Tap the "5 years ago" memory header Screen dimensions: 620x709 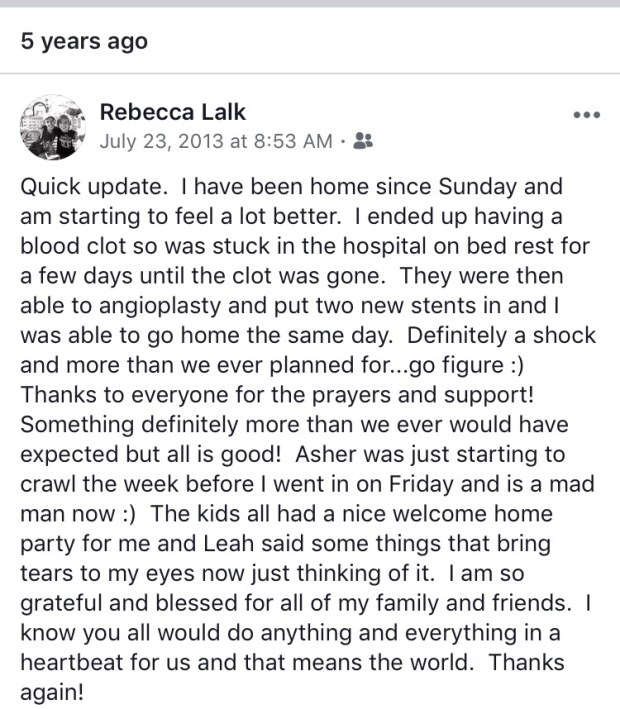pos(84,41)
